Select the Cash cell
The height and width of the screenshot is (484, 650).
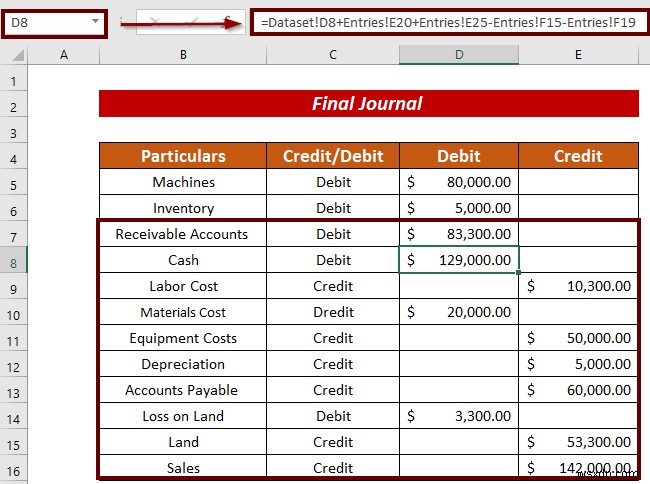(183, 260)
